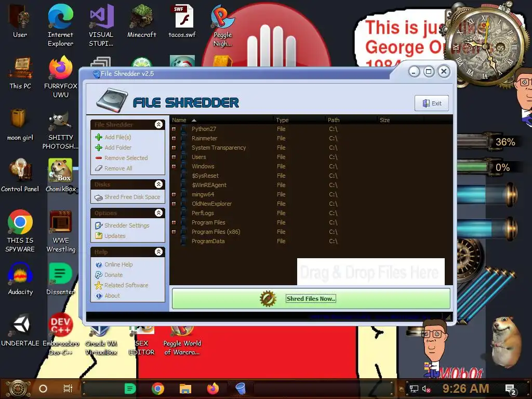Open the notification center icon

[x=510, y=389]
